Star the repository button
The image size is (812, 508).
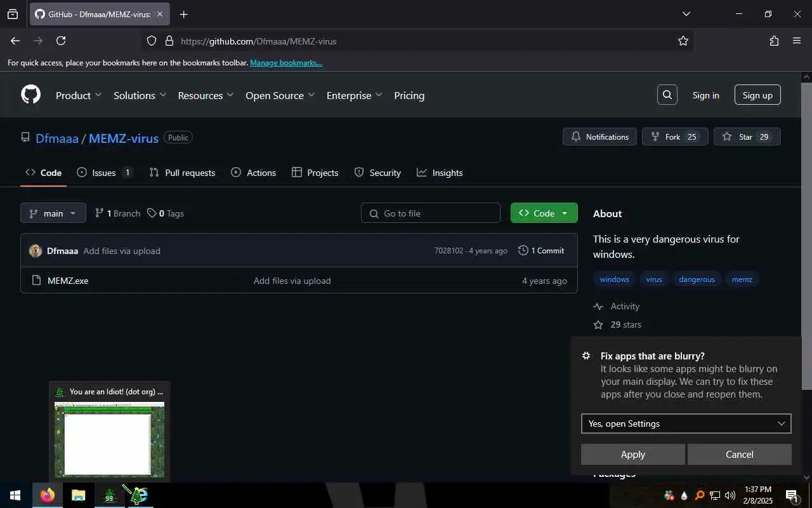pos(747,137)
